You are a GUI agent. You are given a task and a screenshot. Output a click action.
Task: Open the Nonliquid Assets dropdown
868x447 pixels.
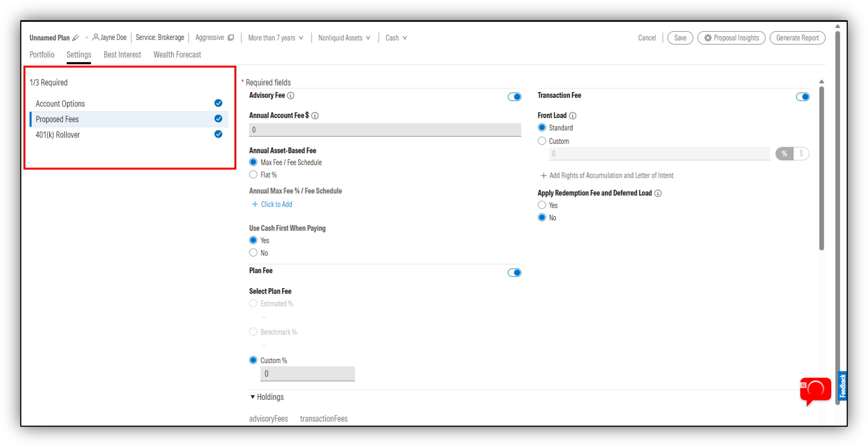344,38
